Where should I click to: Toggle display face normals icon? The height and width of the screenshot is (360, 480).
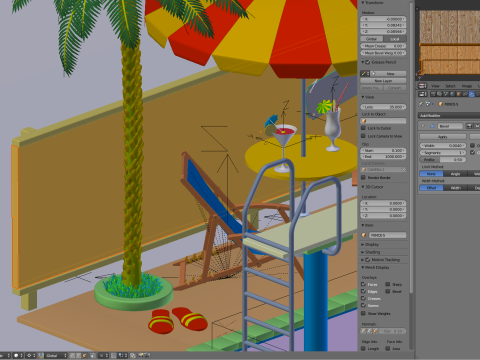(x=375, y=331)
